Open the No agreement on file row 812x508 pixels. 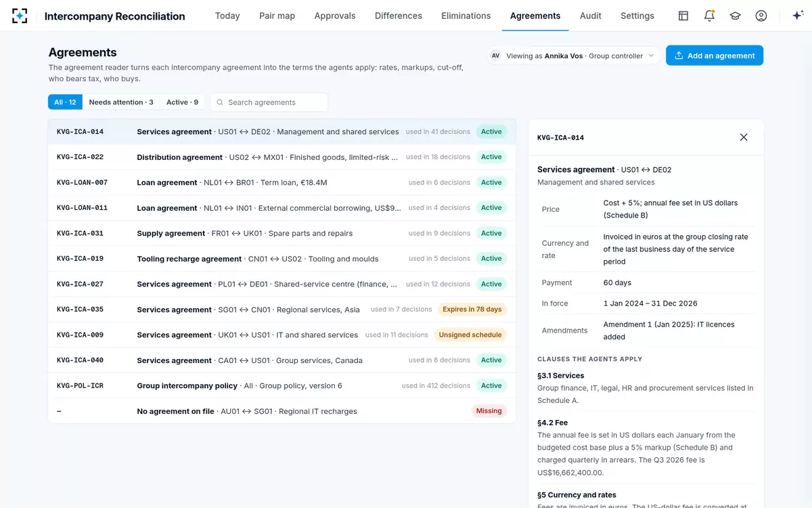pos(281,411)
